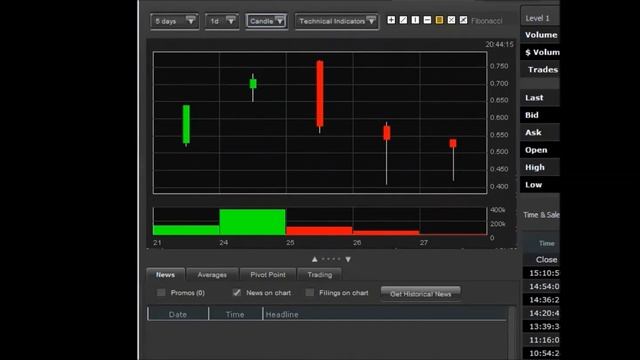
Task: Sort news by the Date column header
Action: coord(178,314)
